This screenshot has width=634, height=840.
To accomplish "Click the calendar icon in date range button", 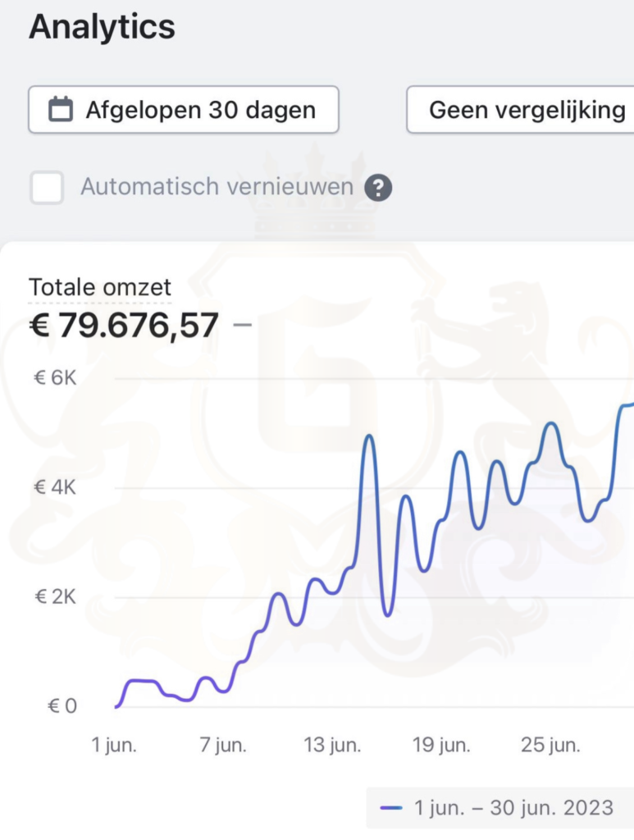I will [x=61, y=109].
